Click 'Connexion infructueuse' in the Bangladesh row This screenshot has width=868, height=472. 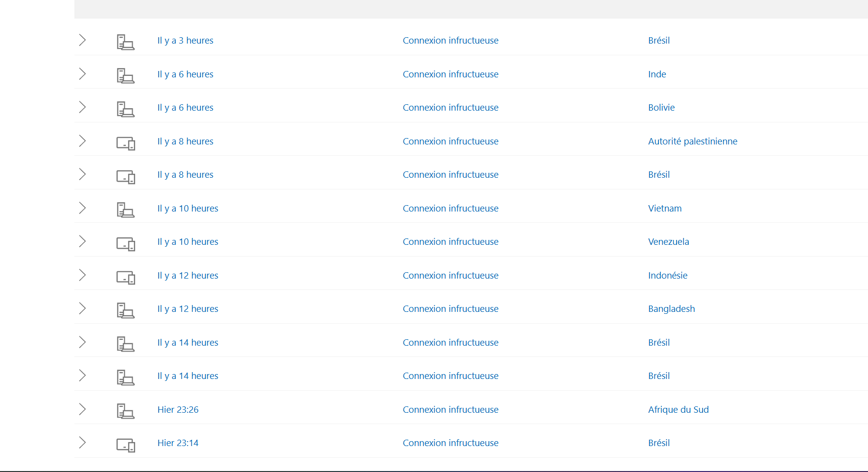pos(450,309)
